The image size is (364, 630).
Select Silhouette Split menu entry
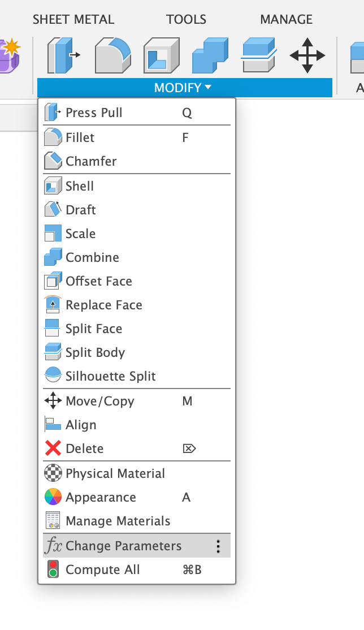click(111, 376)
